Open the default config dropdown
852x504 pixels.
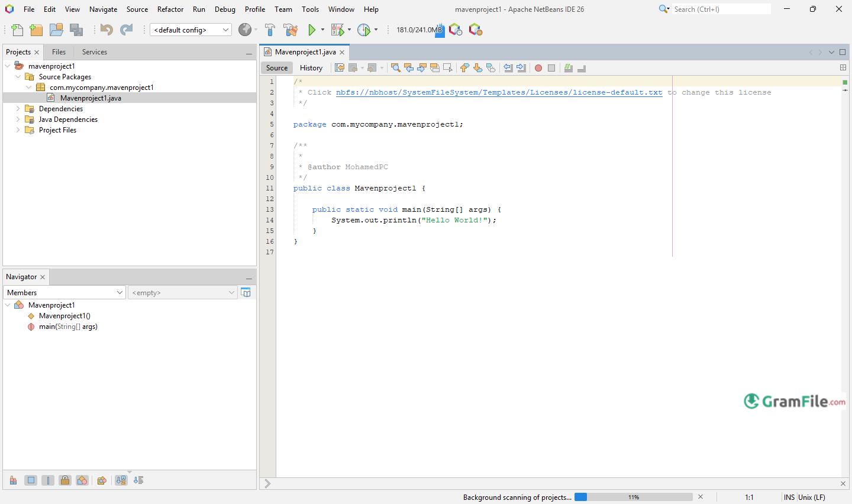[191, 30]
